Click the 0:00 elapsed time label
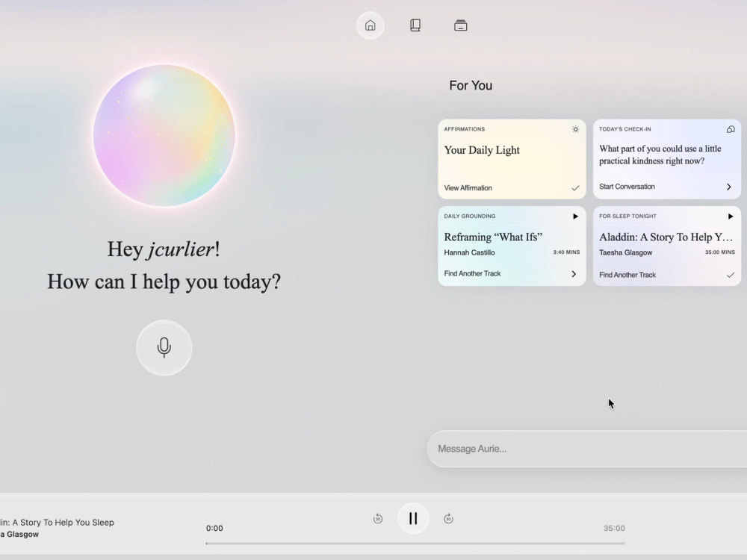 point(214,528)
